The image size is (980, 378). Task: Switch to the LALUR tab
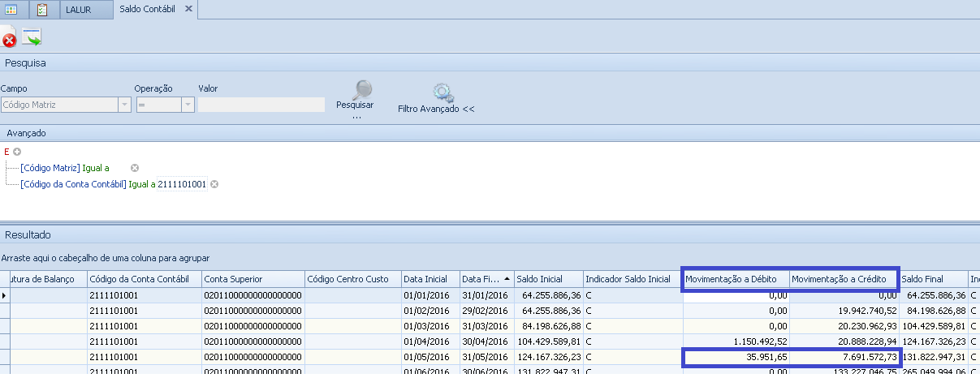click(78, 10)
